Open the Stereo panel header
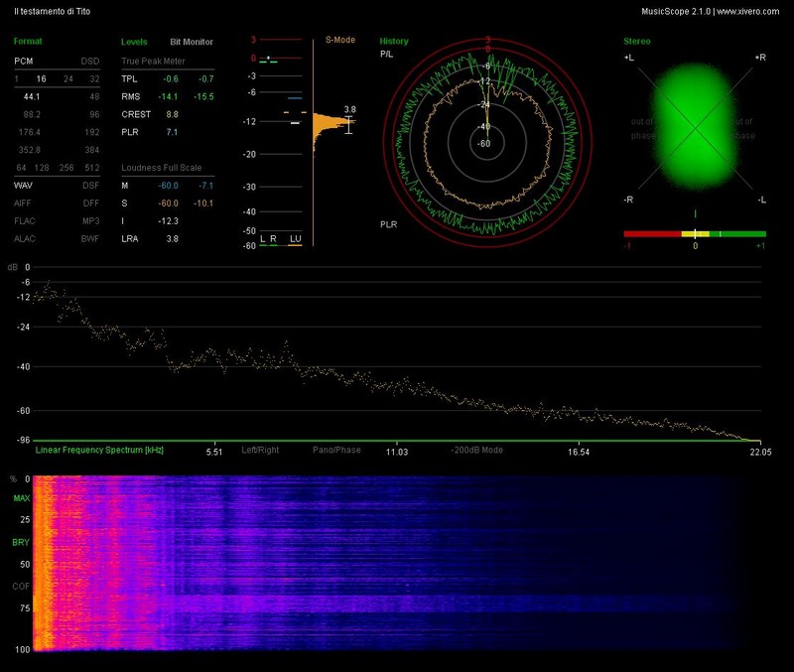This screenshot has width=794, height=672. [x=637, y=42]
